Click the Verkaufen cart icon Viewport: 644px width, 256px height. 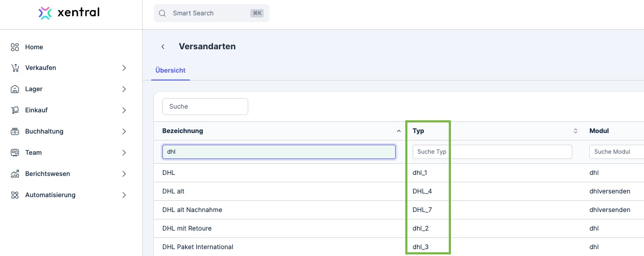15,68
